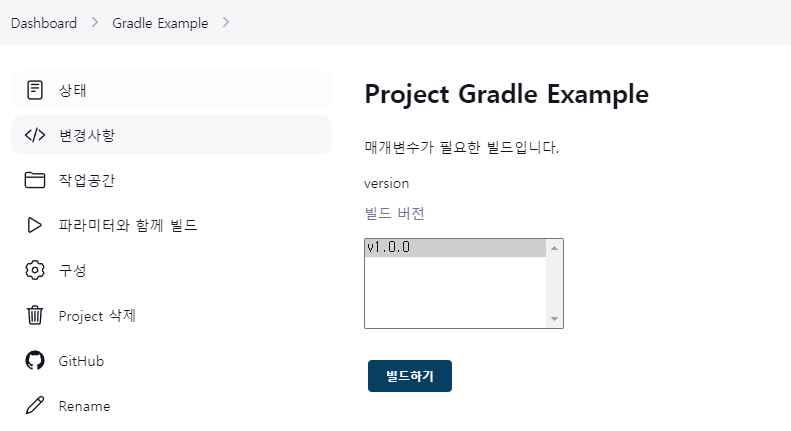The image size is (791, 431).
Task: Click the version list scroll-up arrow
Action: tap(554, 248)
